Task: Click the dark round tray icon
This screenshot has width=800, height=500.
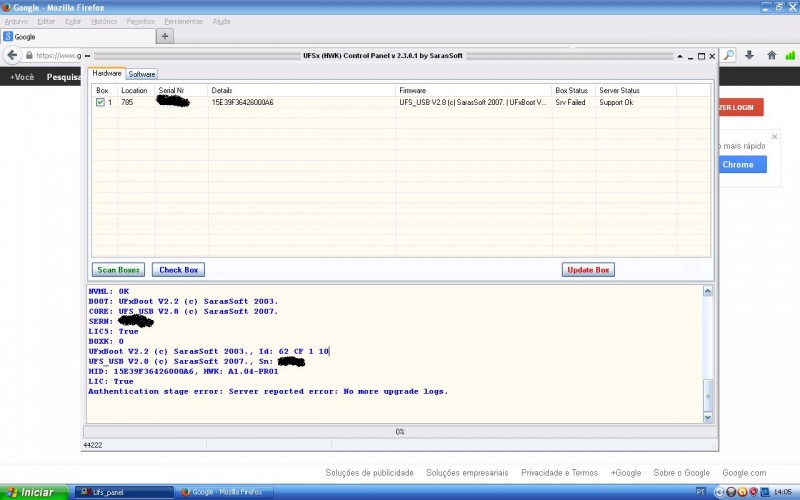Action: click(x=731, y=492)
